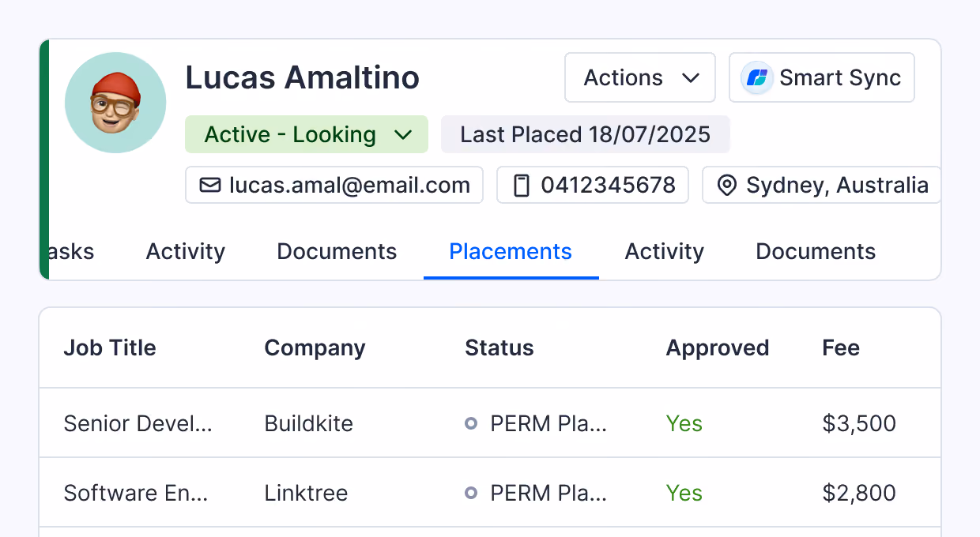The height and width of the screenshot is (537, 980).
Task: Click the Status column header
Action: [499, 347]
